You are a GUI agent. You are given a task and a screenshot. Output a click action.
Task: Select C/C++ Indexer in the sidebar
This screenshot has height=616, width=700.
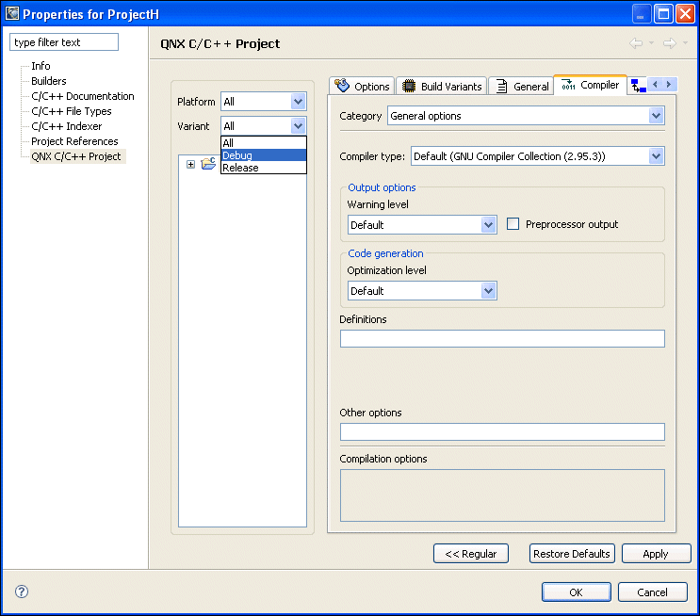click(66, 126)
